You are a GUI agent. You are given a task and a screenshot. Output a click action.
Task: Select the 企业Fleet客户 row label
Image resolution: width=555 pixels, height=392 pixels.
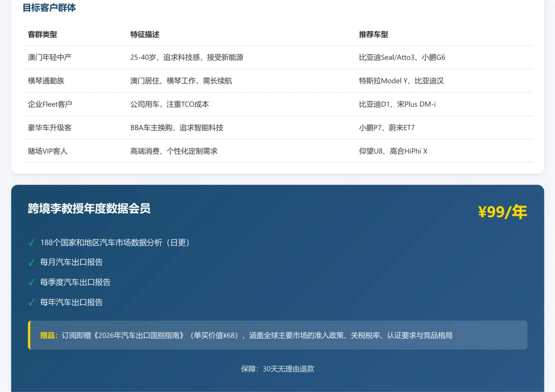pyautogui.click(x=50, y=104)
